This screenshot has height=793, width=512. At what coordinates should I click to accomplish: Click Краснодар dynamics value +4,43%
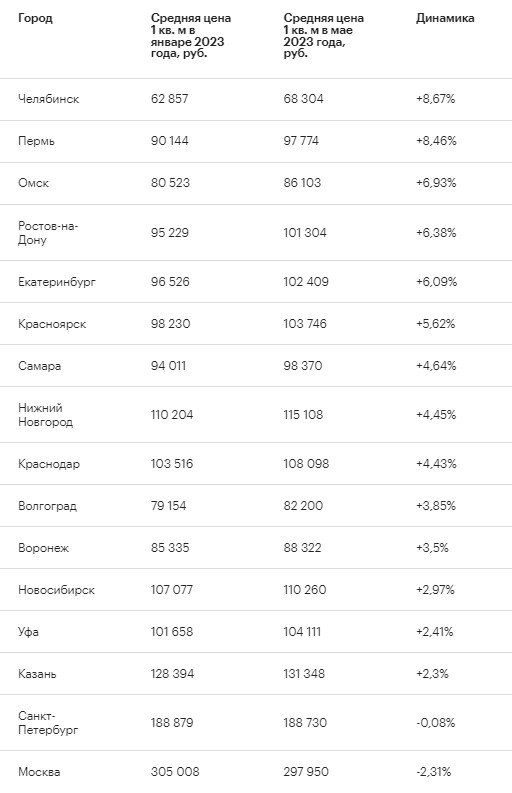[x=436, y=464]
